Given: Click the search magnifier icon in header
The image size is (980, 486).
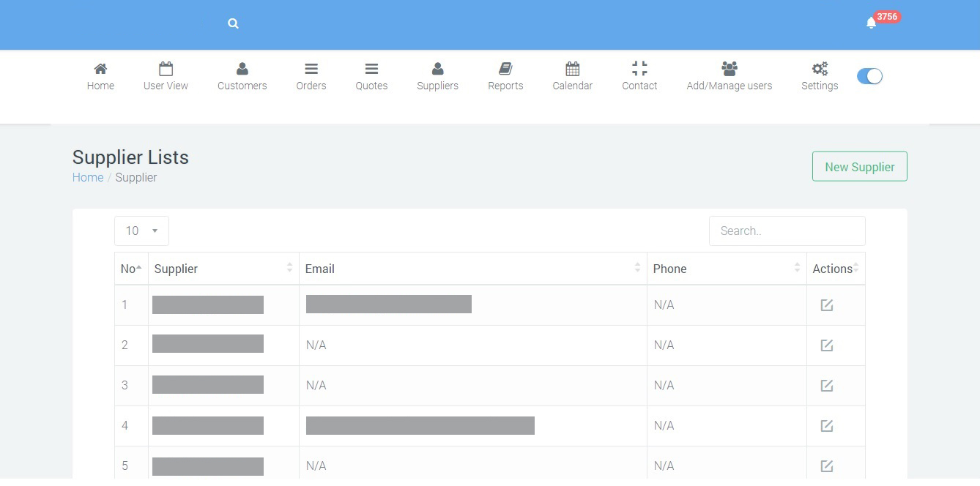Looking at the screenshot, I should point(233,23).
